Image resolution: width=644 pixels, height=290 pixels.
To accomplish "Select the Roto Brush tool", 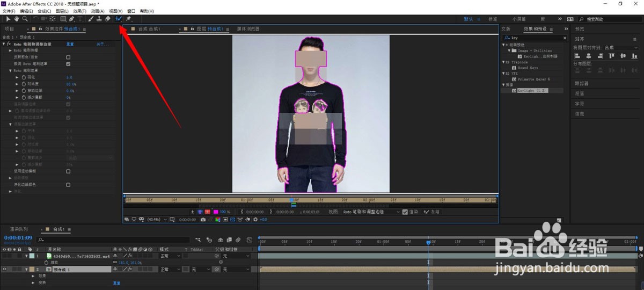I will pyautogui.click(x=119, y=19).
